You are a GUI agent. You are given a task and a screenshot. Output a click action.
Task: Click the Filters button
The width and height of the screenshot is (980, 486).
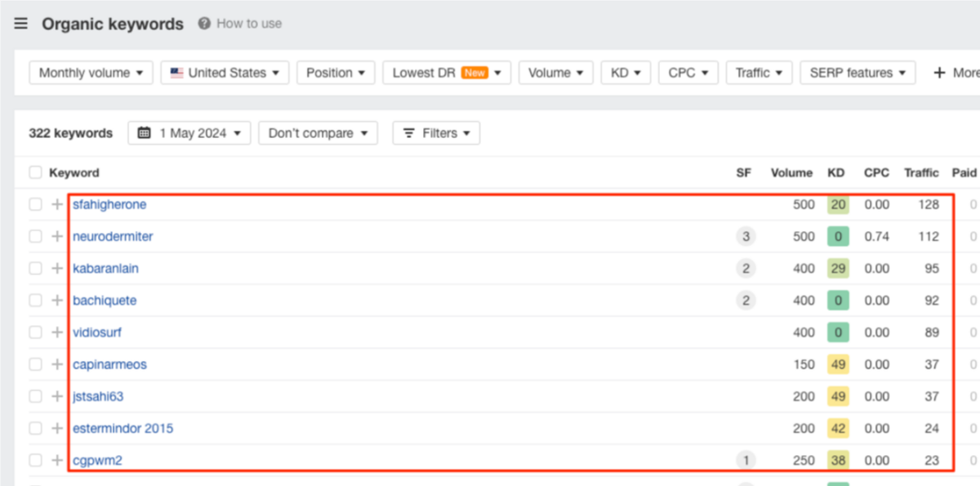tap(436, 132)
